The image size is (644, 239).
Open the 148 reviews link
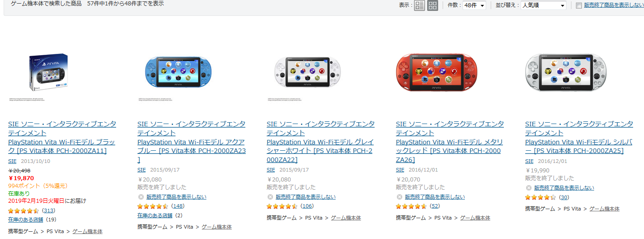point(178,206)
